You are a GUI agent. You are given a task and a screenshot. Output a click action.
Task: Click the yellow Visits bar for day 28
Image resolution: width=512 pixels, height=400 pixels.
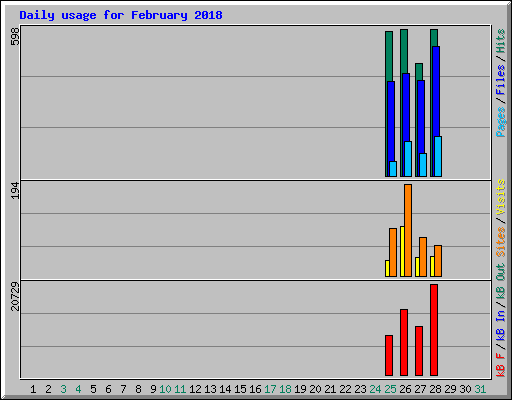coord(432,266)
